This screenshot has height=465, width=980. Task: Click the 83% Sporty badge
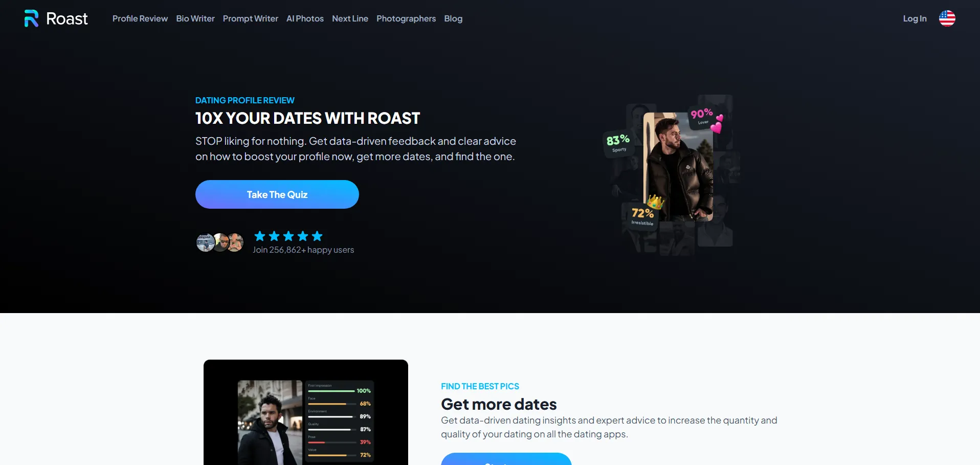[x=618, y=143]
